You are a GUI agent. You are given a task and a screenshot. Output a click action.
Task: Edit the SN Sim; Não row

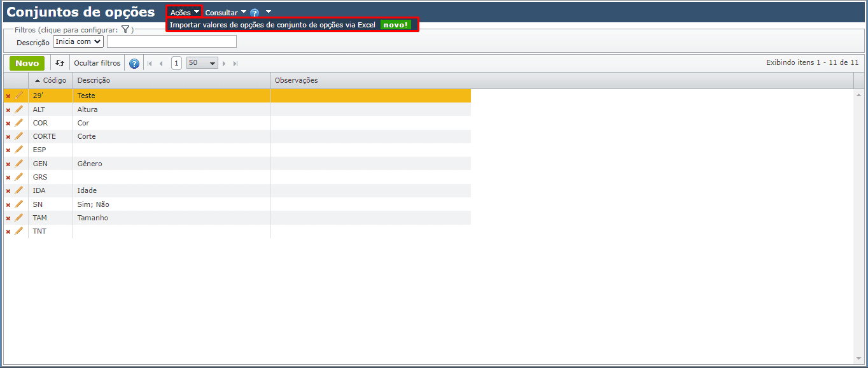pos(19,204)
